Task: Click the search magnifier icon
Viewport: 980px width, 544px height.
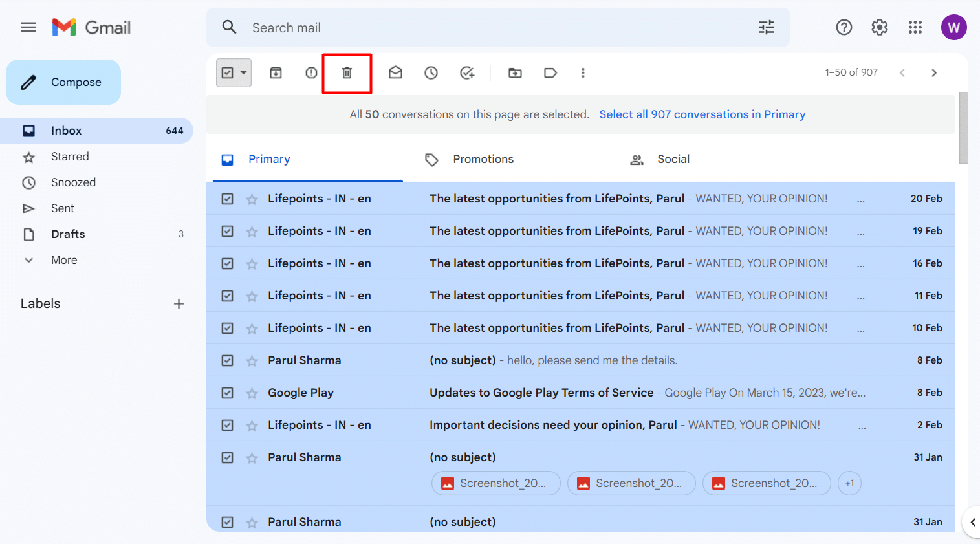Action: (229, 27)
